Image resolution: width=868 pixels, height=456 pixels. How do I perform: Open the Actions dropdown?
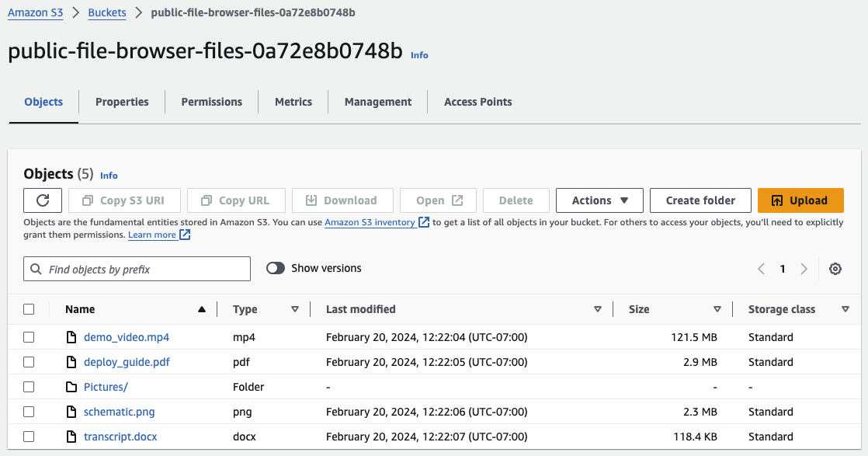click(599, 200)
